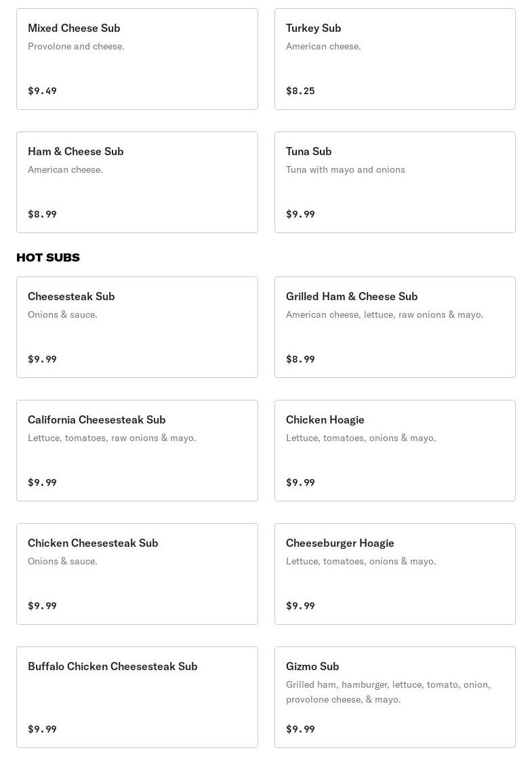Click the Turkey Sub $8.25 price
The image size is (532, 765).
[x=300, y=91]
